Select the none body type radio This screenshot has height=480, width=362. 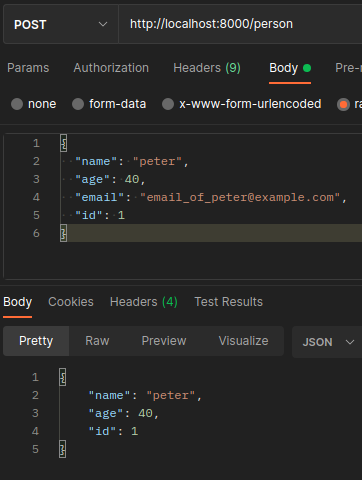(x=17, y=104)
